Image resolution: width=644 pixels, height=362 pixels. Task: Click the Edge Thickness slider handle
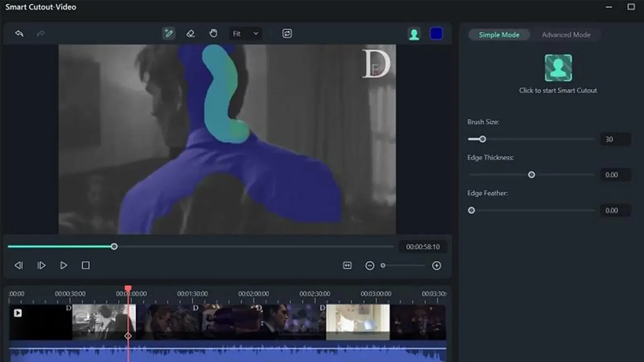[531, 175]
